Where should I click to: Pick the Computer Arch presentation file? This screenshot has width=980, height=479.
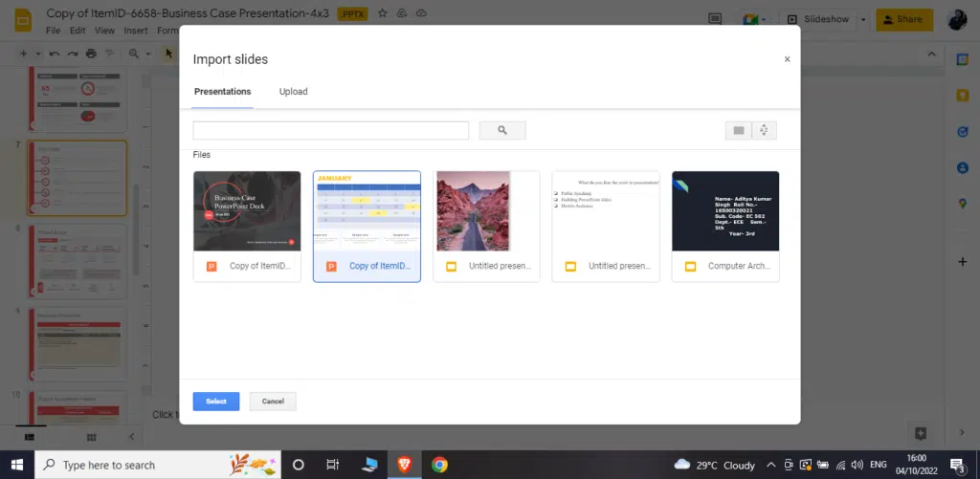(725, 226)
